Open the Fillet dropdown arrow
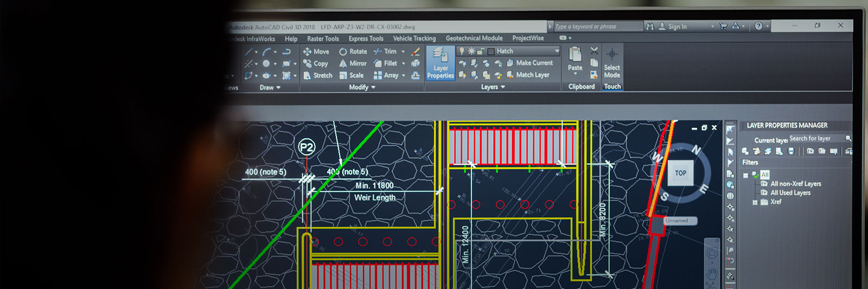 [x=404, y=63]
